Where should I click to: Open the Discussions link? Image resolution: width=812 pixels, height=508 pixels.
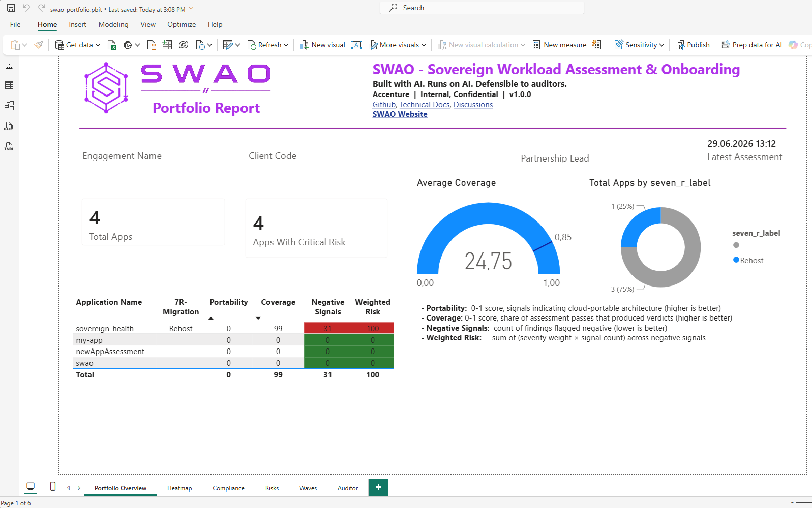click(x=473, y=105)
